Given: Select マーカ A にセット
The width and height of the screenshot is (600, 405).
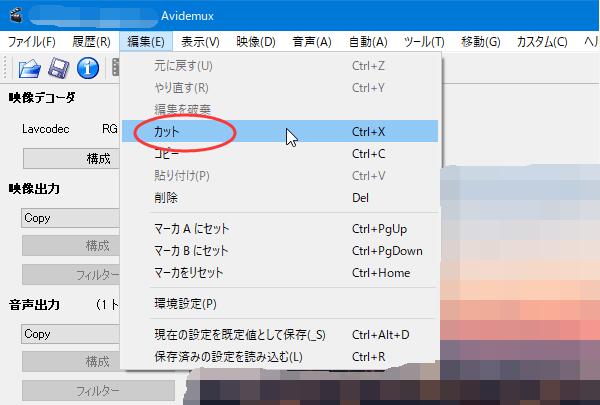Looking at the screenshot, I should tap(280, 229).
